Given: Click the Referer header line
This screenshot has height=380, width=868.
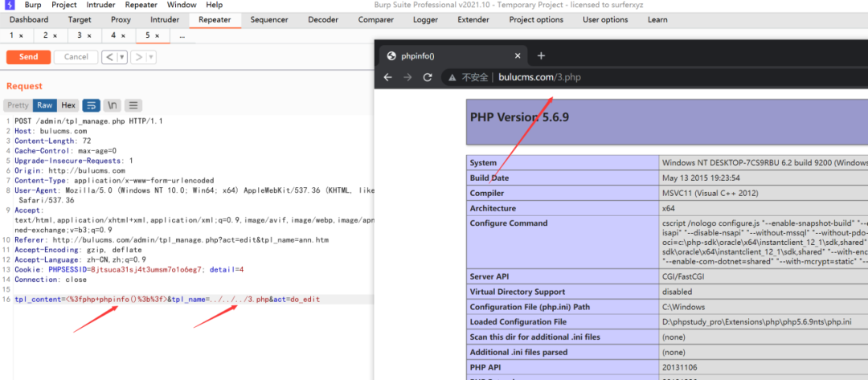Looking at the screenshot, I should click(173, 239).
